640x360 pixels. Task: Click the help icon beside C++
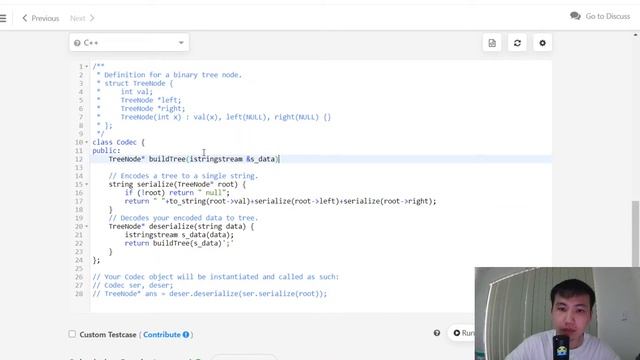tap(77, 43)
